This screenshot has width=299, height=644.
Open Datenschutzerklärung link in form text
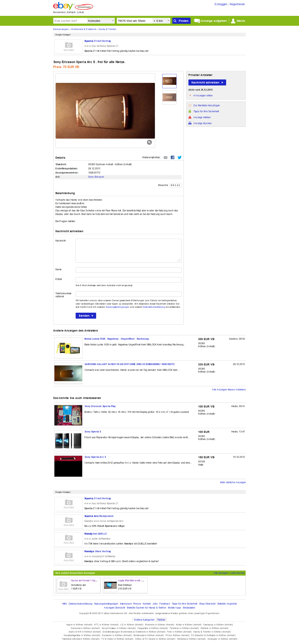tap(154, 307)
